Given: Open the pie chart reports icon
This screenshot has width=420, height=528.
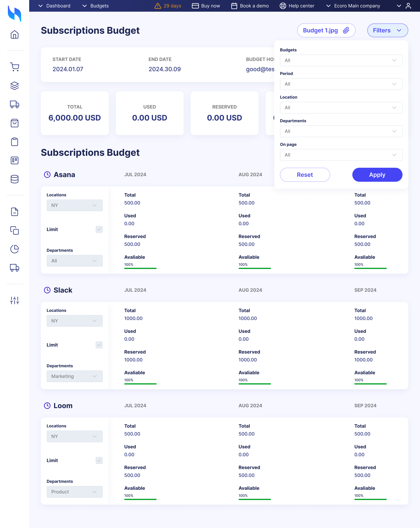Looking at the screenshot, I should point(14,249).
